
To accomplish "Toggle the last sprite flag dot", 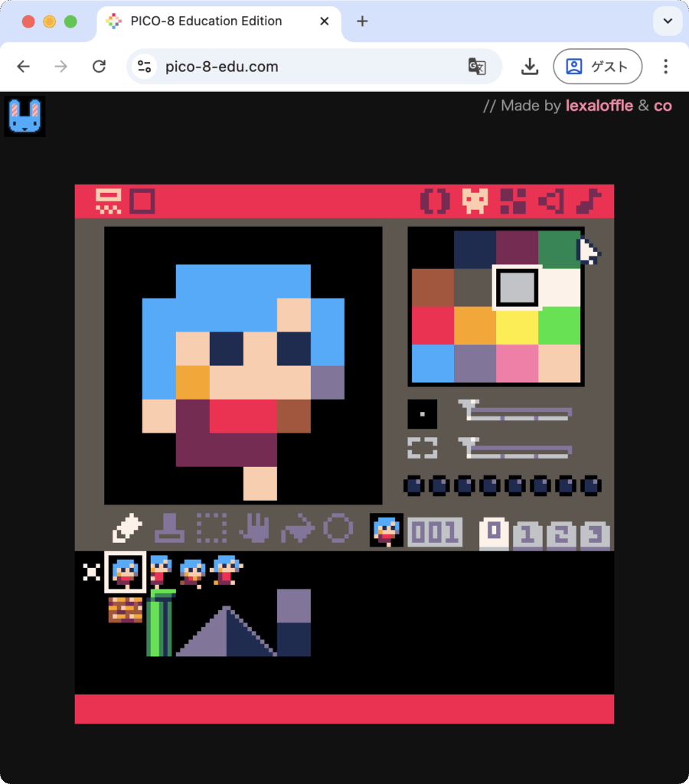I will (x=590, y=485).
